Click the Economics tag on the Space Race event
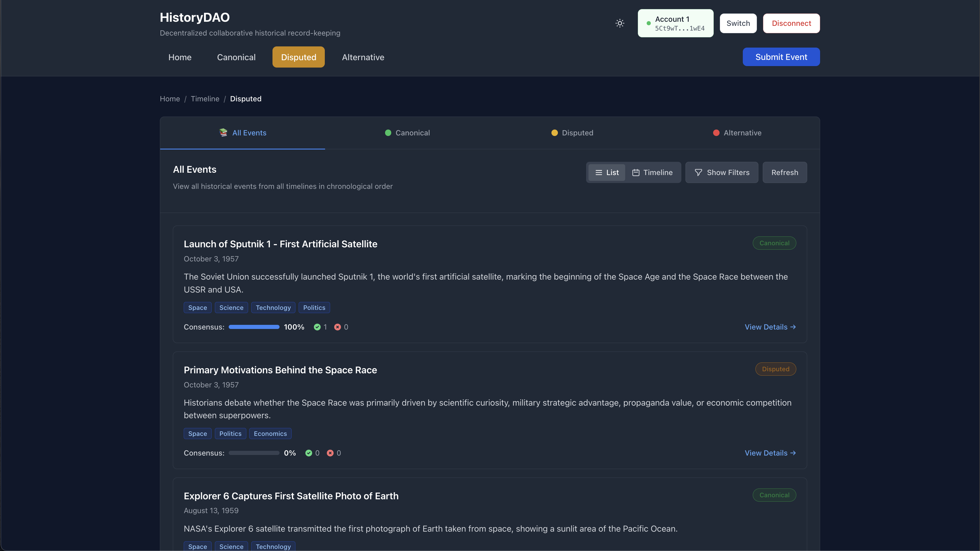 (x=270, y=434)
